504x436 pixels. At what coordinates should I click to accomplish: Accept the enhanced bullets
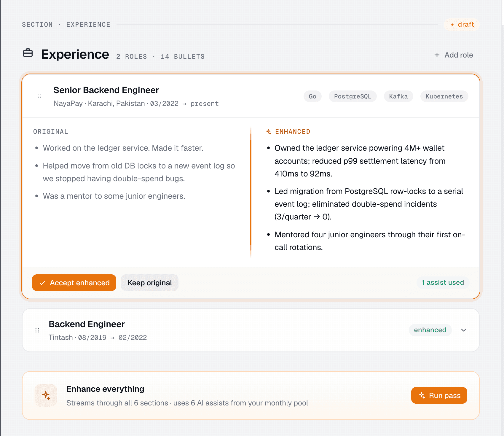74,283
